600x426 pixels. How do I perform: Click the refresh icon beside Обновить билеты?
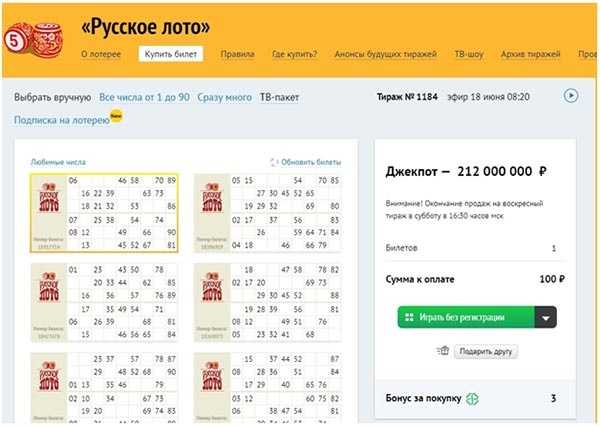pos(274,162)
